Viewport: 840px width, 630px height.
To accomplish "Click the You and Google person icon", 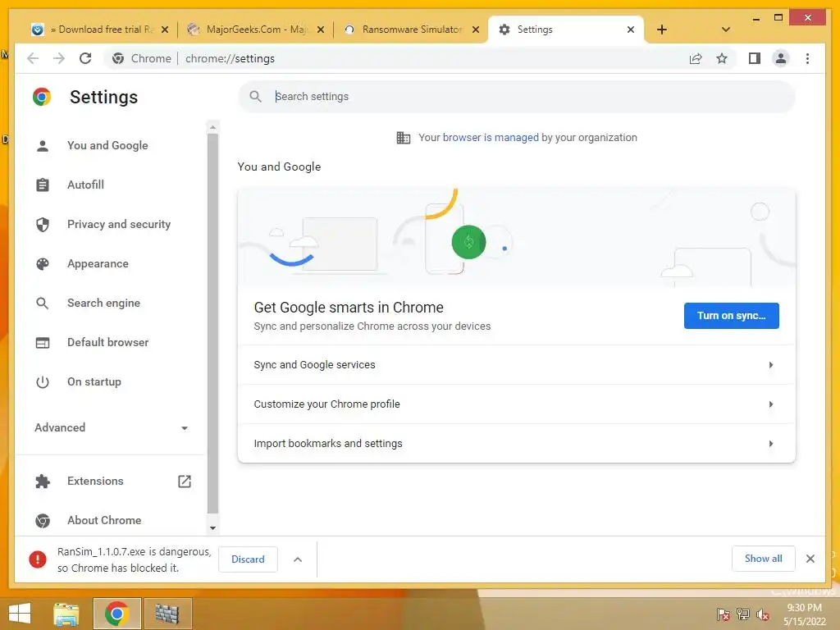I will coord(43,146).
